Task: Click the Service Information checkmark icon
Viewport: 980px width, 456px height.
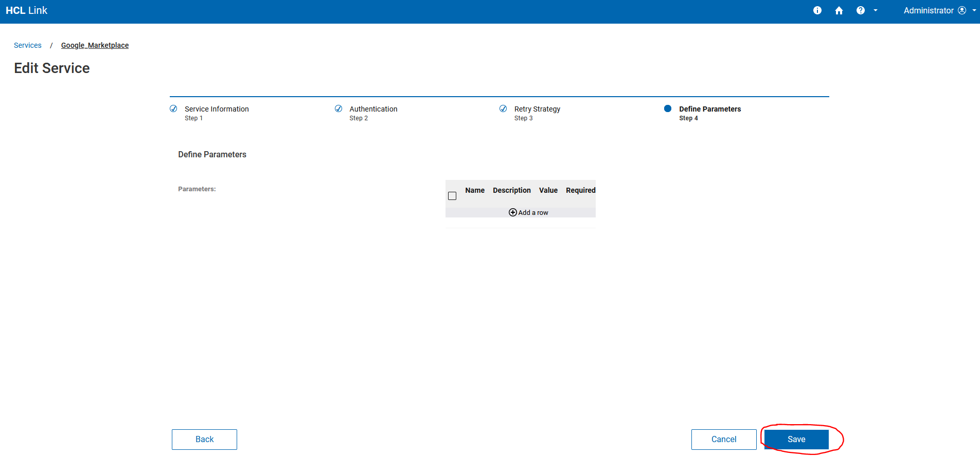Action: pyautogui.click(x=173, y=108)
